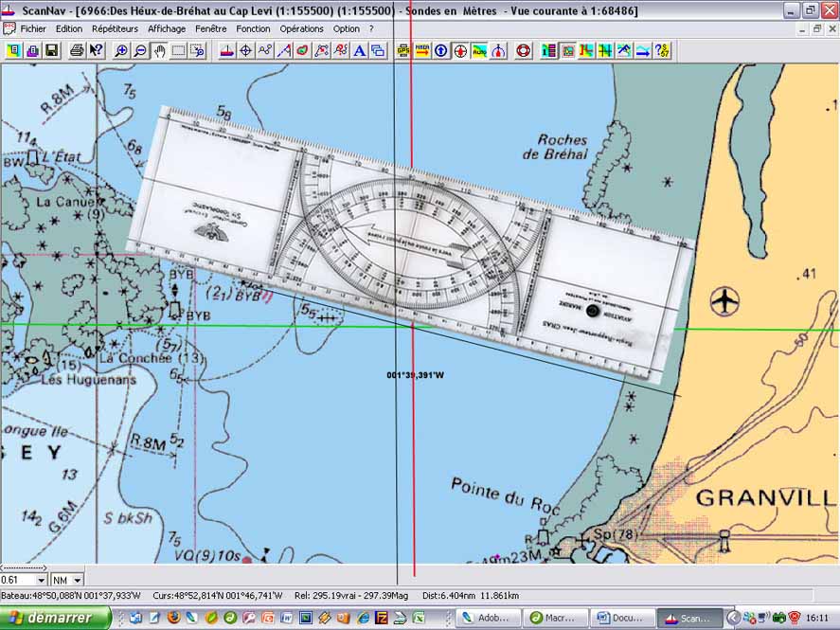Viewport: 840px width, 630px height.
Task: Open the Fonction menu
Action: pyautogui.click(x=253, y=29)
